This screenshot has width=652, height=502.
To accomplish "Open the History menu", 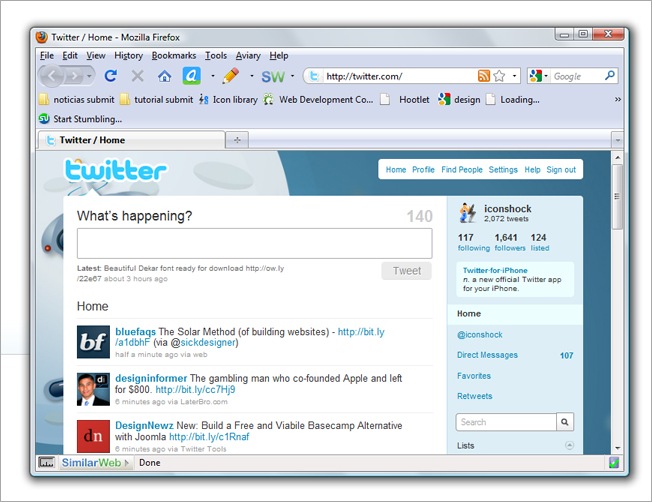I will tap(128, 55).
